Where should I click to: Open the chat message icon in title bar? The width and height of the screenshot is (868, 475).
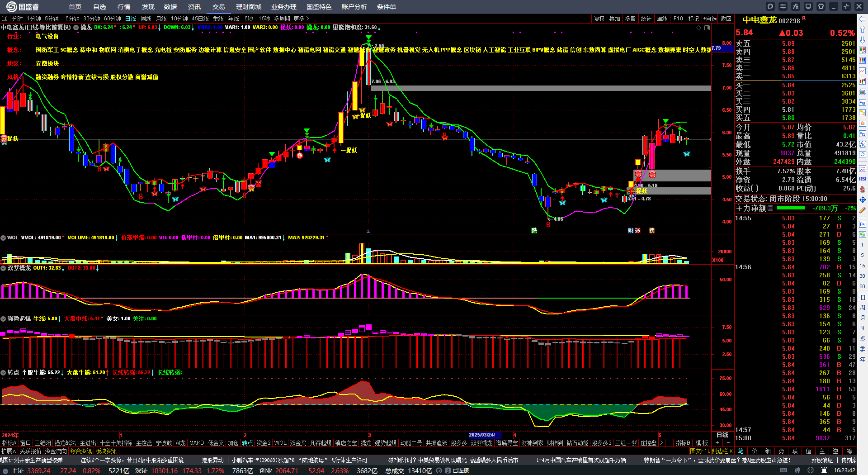(x=770, y=6)
